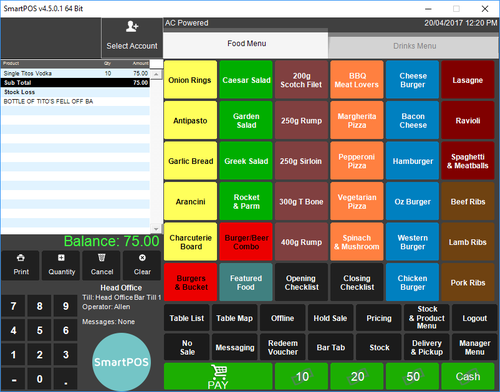Tap keypad digit 5
500x392 pixels.
click(x=39, y=330)
